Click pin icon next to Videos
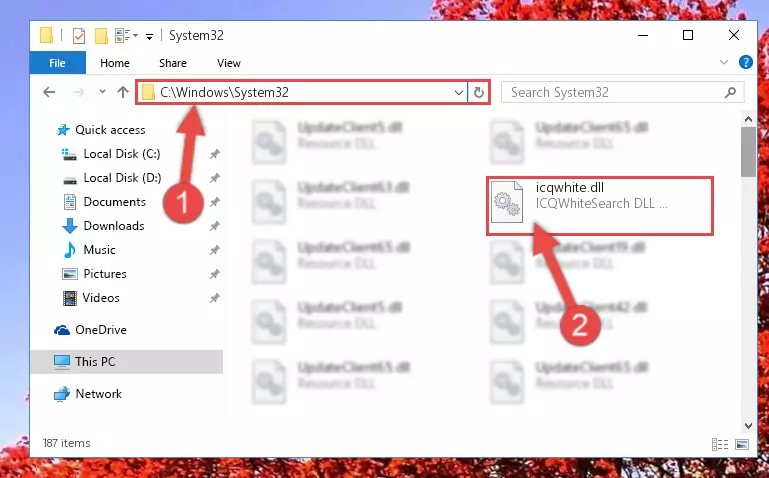The height and width of the screenshot is (478, 769). tap(214, 298)
